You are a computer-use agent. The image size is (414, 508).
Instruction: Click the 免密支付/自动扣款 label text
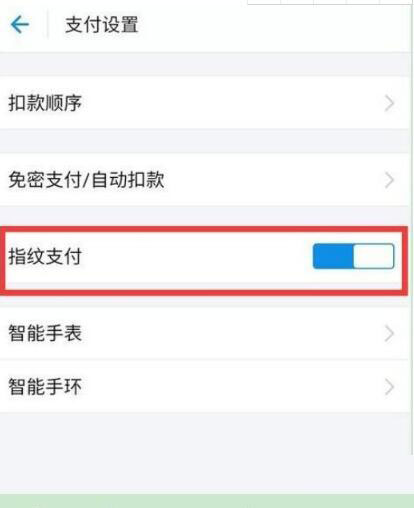86,180
